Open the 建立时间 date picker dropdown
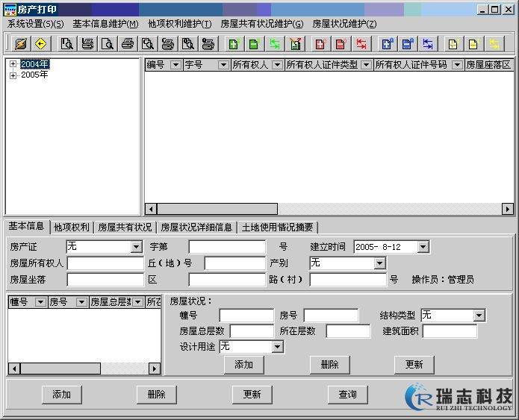This screenshot has width=519, height=420. tap(423, 247)
